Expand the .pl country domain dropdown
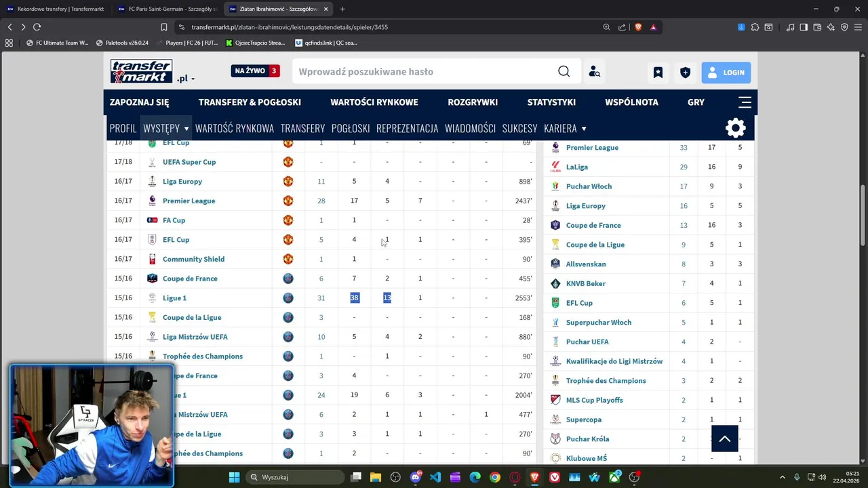The width and height of the screenshot is (868, 488). [x=186, y=79]
